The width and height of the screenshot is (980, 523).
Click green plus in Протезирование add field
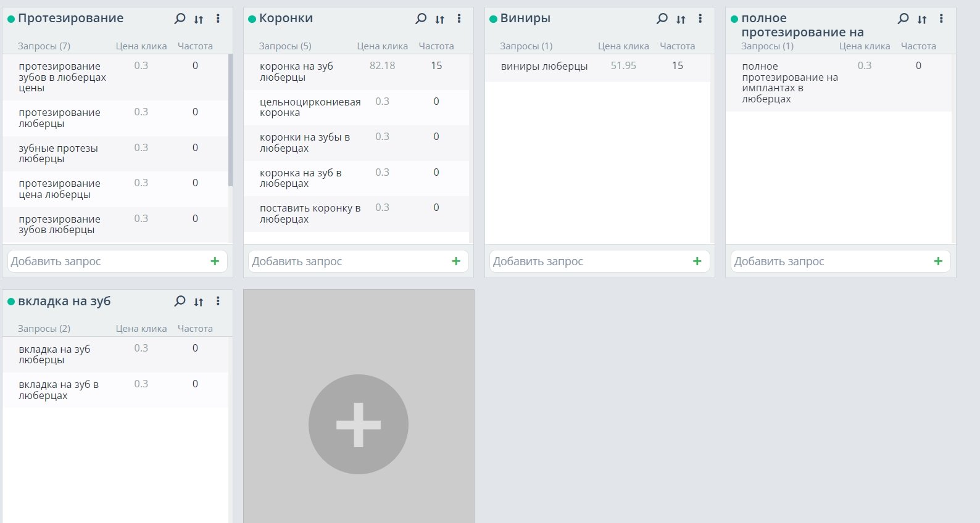[x=215, y=261]
